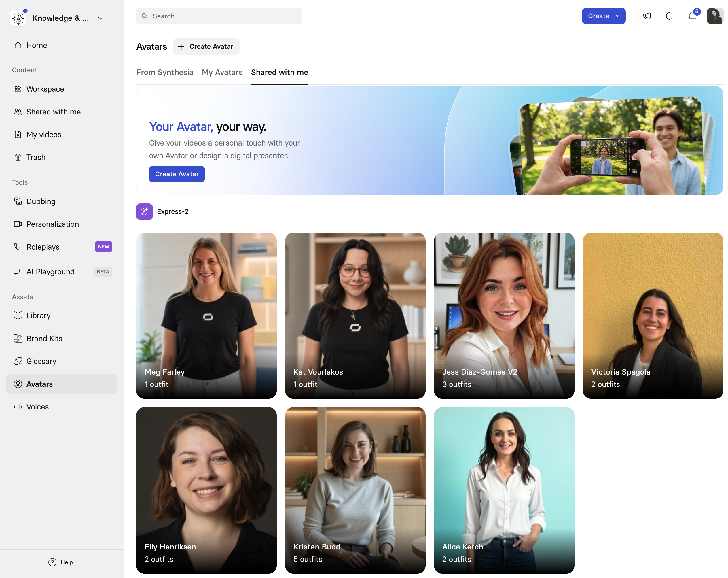Click the Library book icon
Viewport: 728px width, 578px height.
(x=18, y=316)
